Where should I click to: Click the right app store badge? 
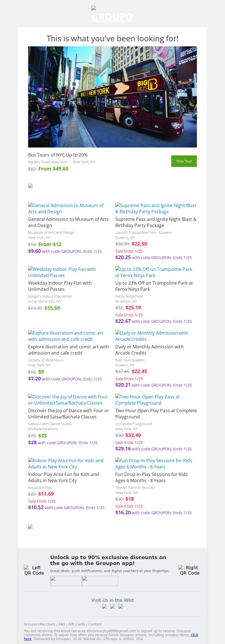[100, 581]
